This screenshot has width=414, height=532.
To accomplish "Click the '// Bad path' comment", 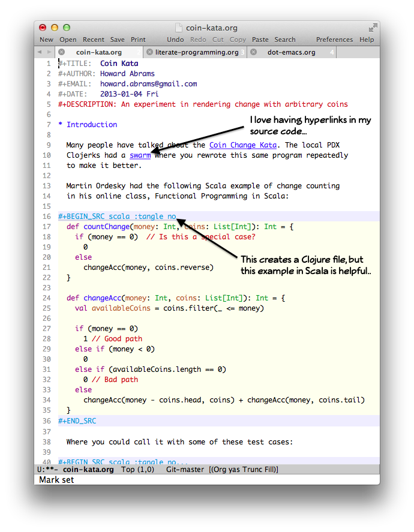I will [x=115, y=379].
